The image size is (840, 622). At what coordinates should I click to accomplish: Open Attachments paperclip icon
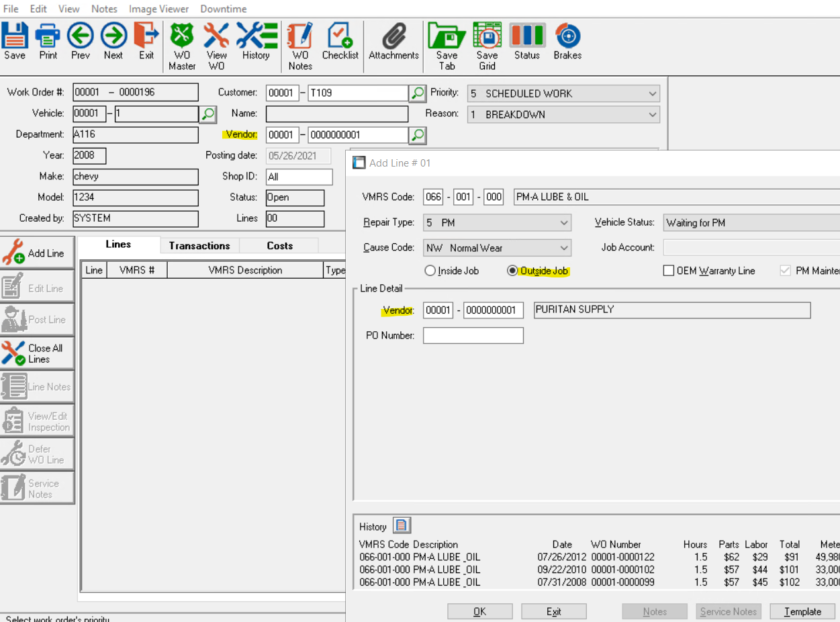tap(393, 42)
